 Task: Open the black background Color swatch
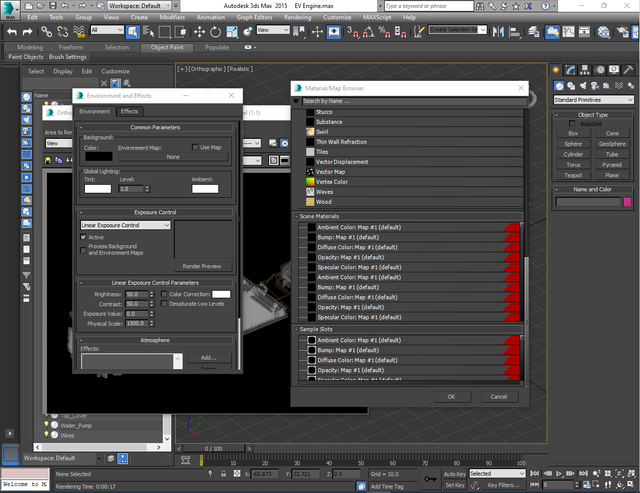(98, 157)
